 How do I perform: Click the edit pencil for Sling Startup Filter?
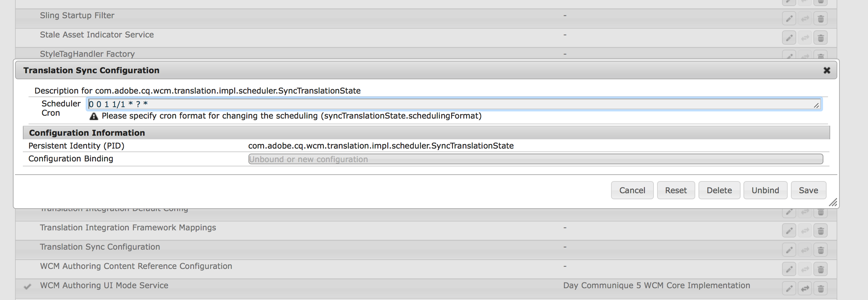pos(789,19)
